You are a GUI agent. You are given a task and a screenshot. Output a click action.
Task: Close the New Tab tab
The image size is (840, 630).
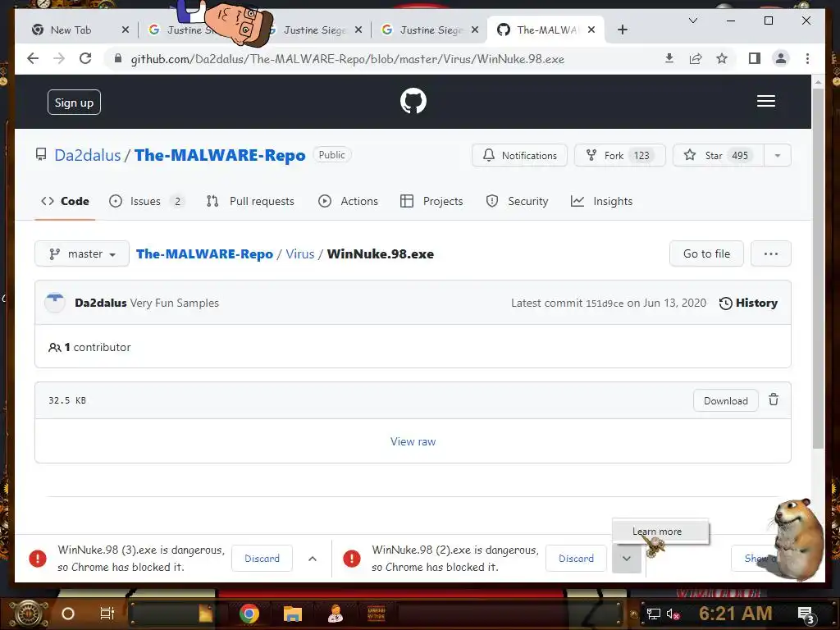click(x=126, y=30)
